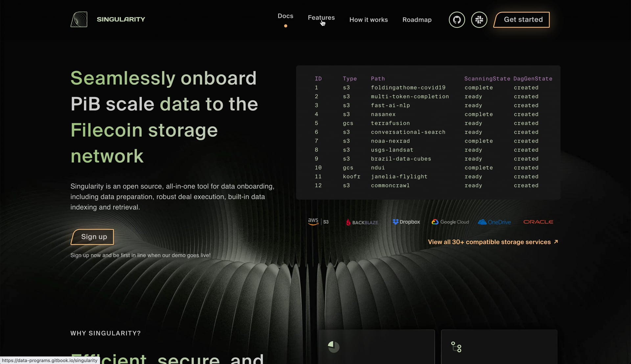
Task: Open How it works in navigation
Action: (368, 20)
